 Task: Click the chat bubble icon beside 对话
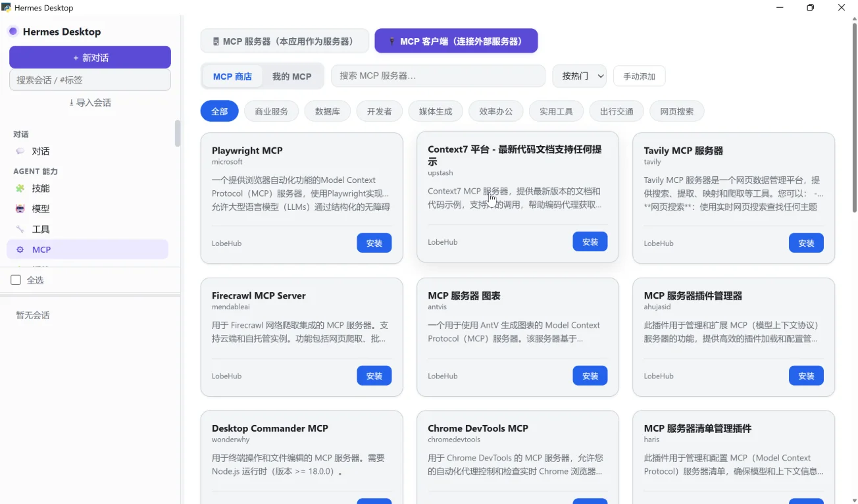tap(20, 151)
